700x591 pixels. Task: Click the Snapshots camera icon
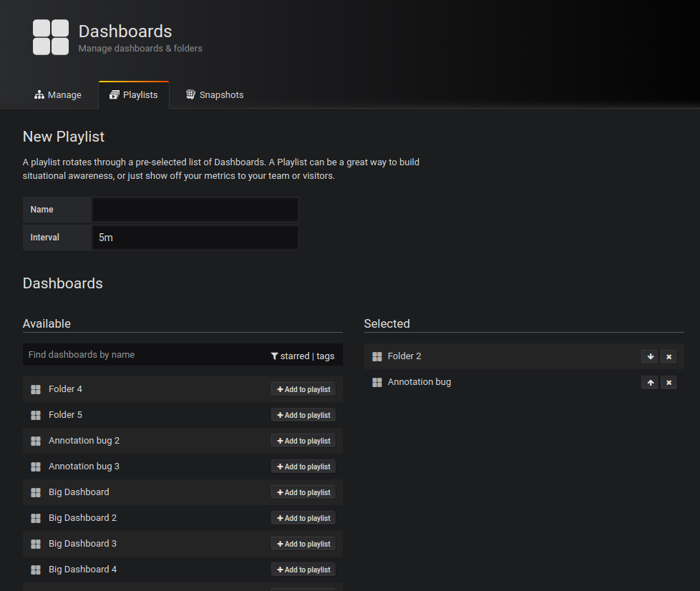190,94
